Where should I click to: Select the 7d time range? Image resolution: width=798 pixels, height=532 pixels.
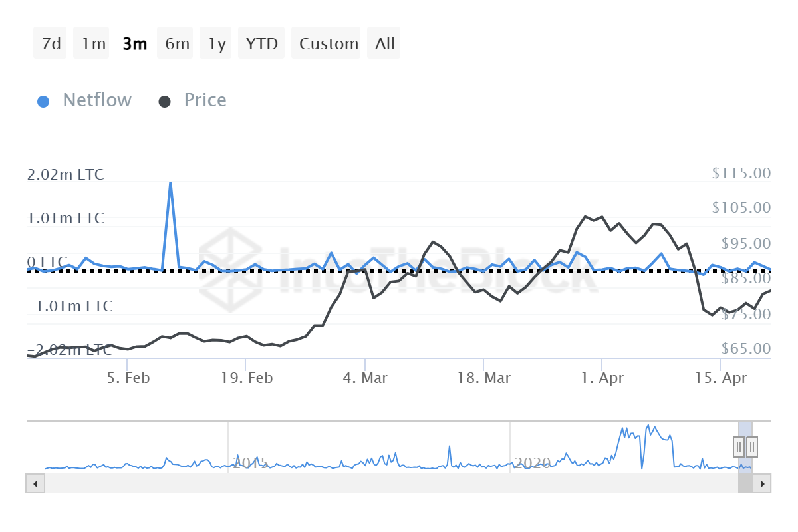coord(51,44)
